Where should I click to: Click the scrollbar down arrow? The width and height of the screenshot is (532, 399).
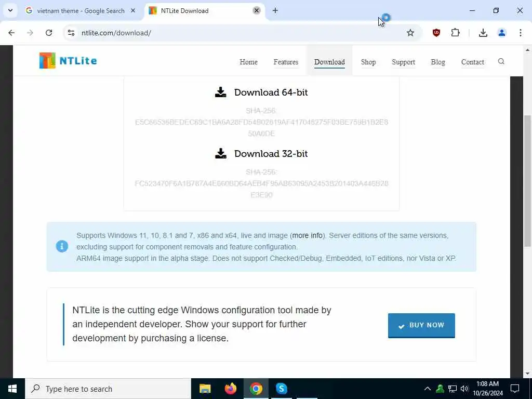528,374
